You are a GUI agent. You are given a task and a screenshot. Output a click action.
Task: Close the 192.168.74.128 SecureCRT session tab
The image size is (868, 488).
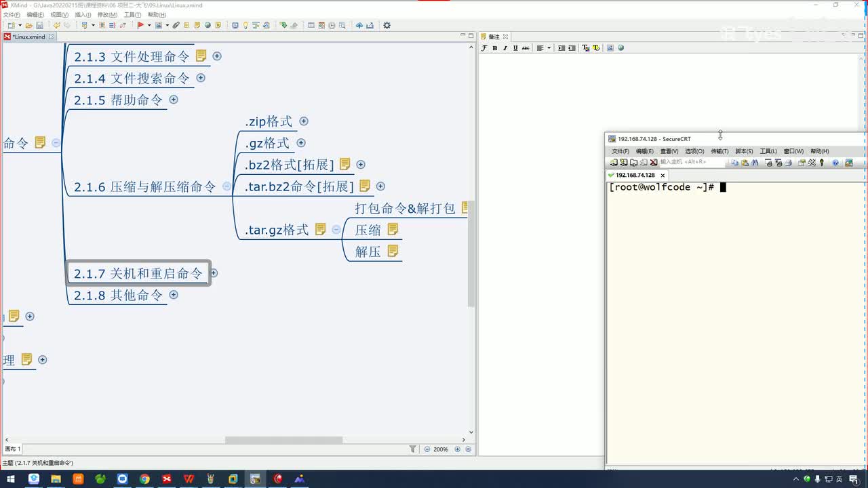663,176
